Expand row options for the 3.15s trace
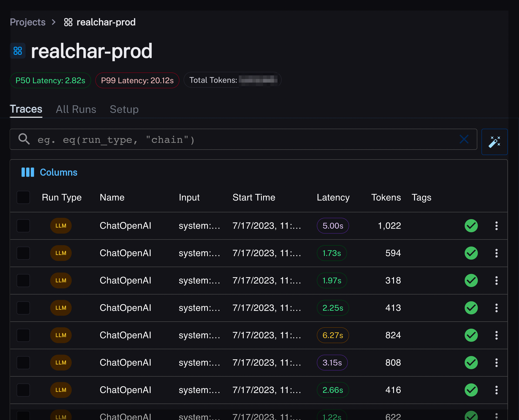519x420 pixels. (x=496, y=363)
